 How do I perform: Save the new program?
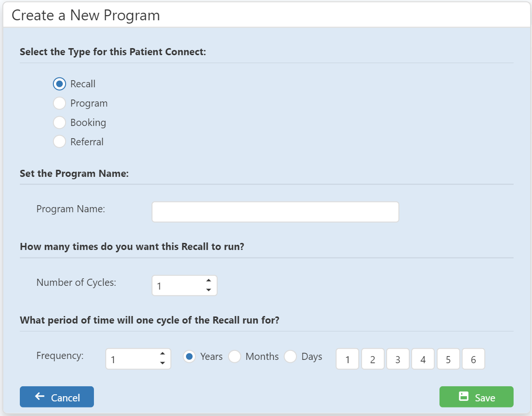pos(476,397)
